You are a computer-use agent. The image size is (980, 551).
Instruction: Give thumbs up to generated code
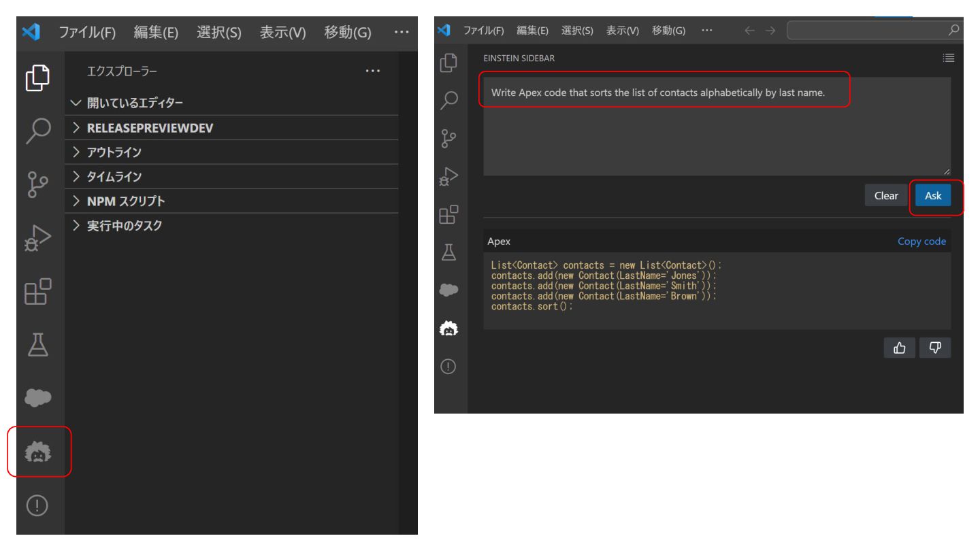point(900,348)
